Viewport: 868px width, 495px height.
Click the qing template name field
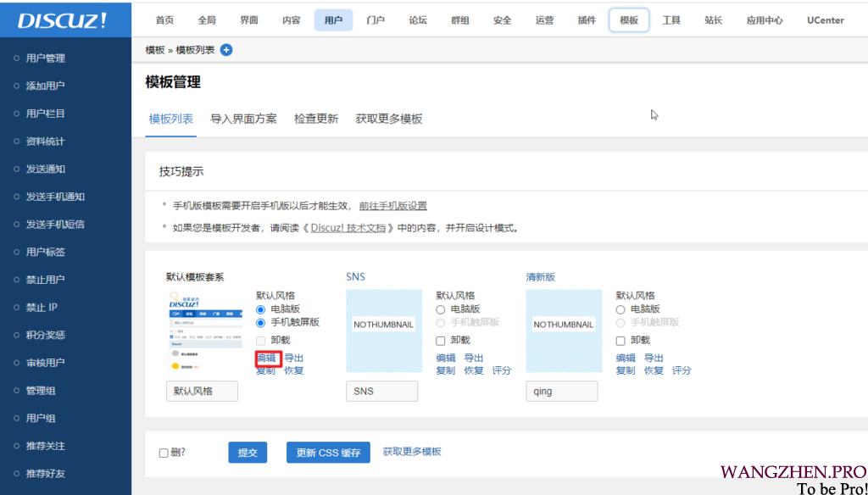click(561, 391)
